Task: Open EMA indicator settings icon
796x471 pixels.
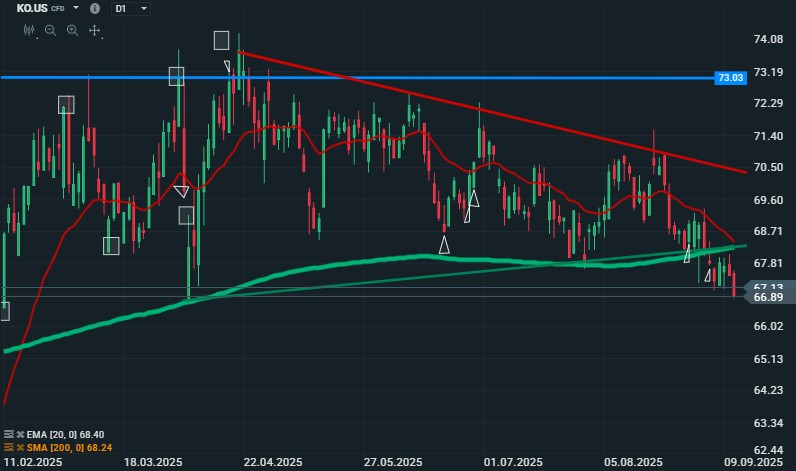Action: [8, 434]
